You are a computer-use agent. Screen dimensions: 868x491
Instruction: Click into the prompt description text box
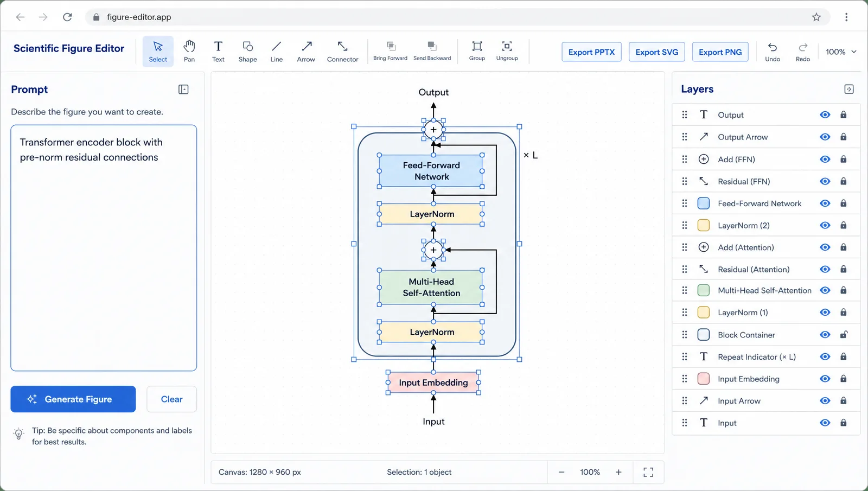coord(104,248)
